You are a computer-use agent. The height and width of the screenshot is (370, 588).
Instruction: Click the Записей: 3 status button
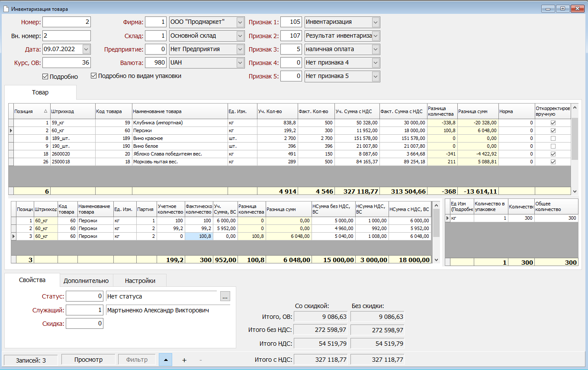31,360
